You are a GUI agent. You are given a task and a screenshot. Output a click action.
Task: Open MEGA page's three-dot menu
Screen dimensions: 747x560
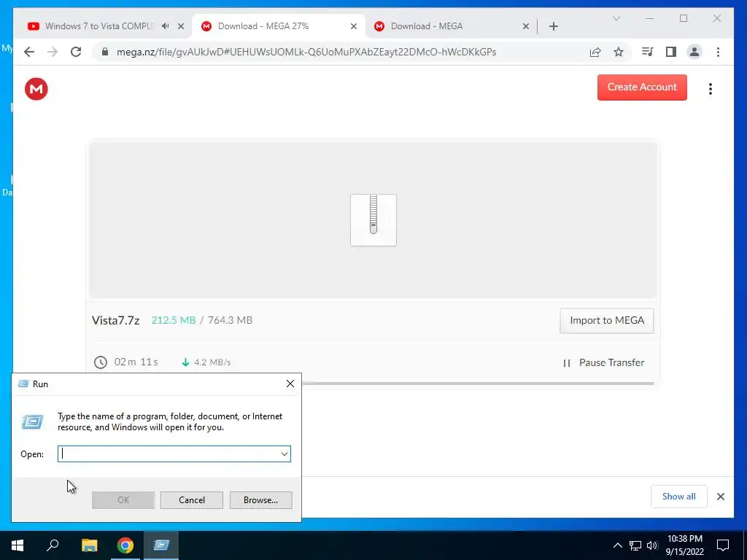pos(711,89)
